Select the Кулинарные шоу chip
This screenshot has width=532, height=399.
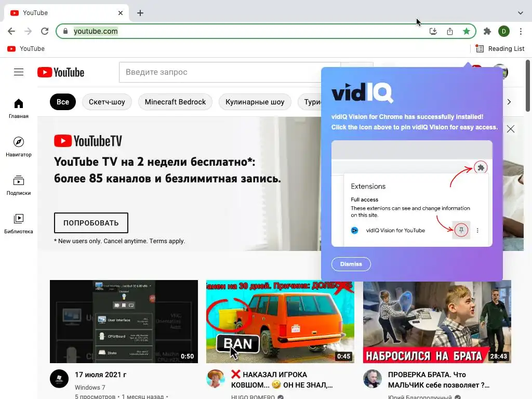pyautogui.click(x=255, y=102)
